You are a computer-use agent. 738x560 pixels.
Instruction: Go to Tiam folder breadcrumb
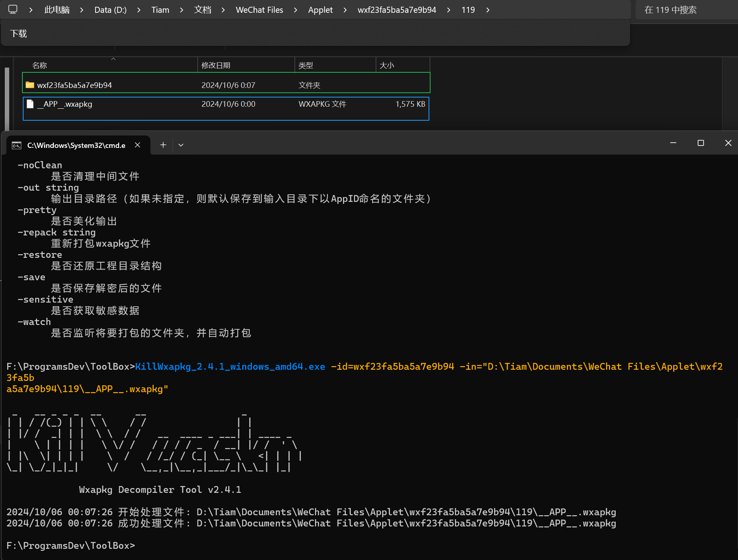point(160,10)
